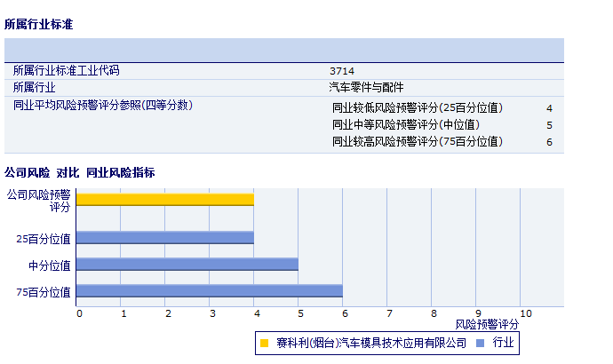Click the blue score value 4

click(549, 108)
